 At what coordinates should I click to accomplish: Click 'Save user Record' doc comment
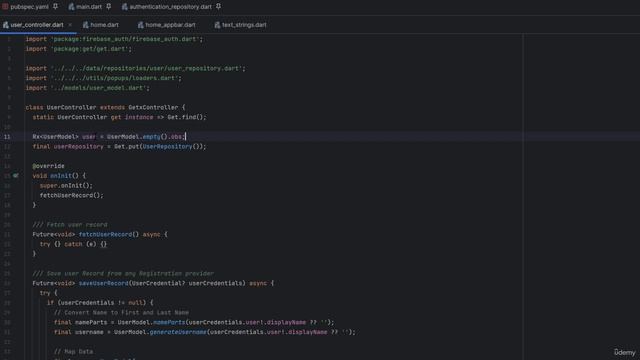(123, 273)
